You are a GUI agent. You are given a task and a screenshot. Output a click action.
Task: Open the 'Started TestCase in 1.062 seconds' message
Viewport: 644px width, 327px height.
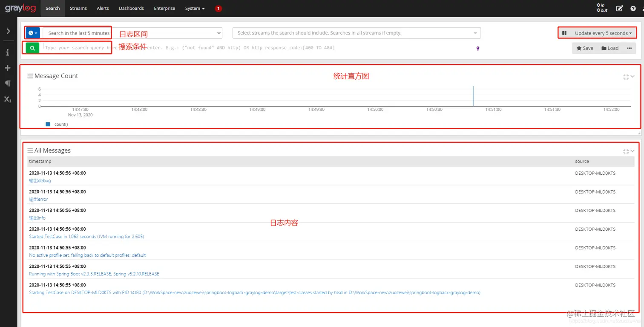click(x=86, y=237)
